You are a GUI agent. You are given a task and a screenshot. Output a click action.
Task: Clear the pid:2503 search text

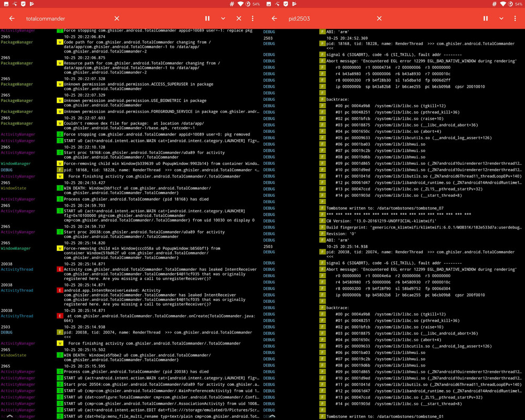click(379, 18)
